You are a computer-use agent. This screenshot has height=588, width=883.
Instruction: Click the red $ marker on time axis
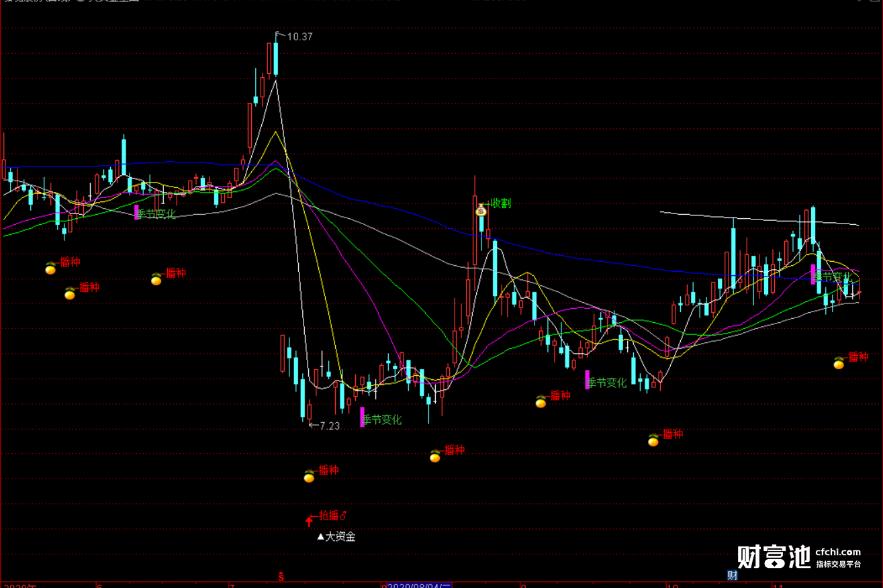[x=282, y=577]
